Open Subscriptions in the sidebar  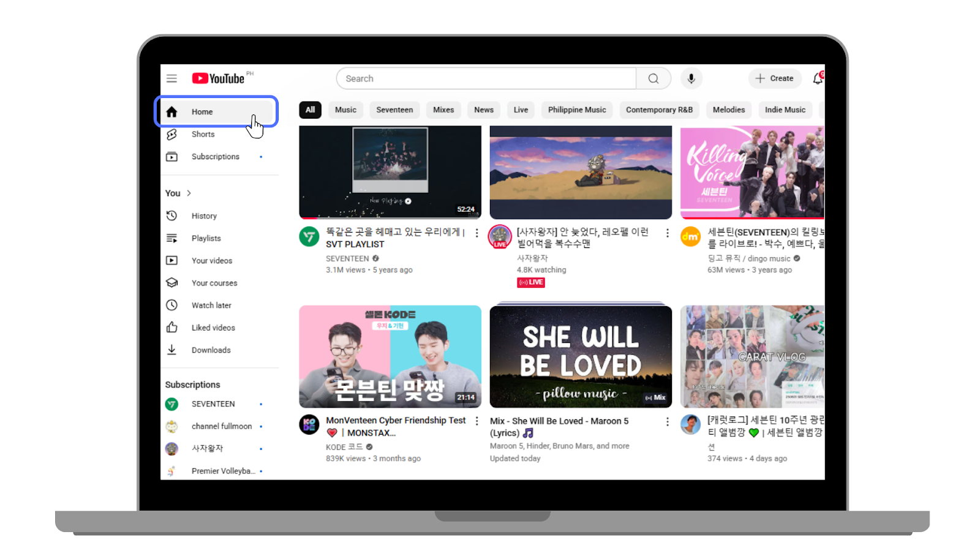(214, 157)
